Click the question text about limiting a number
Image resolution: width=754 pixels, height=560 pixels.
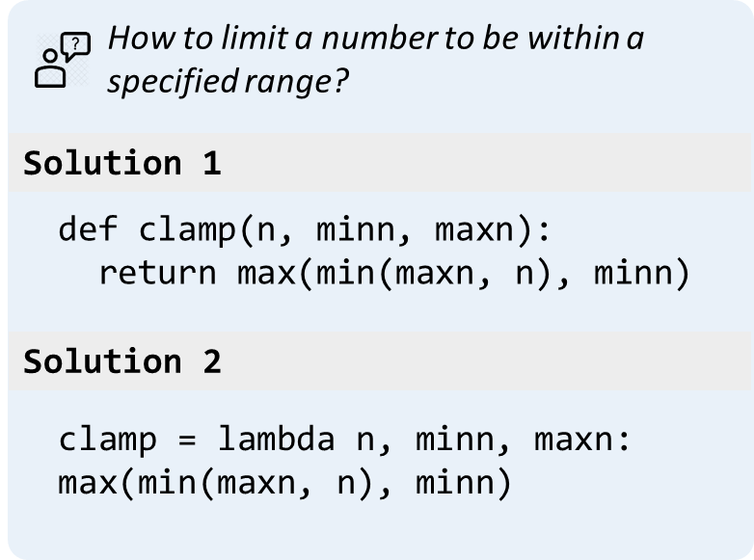(x=375, y=60)
